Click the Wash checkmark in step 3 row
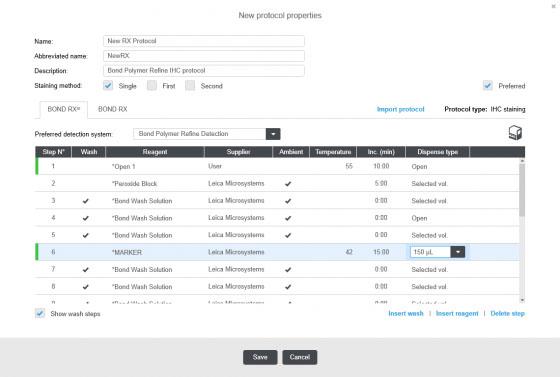The height and width of the screenshot is (377, 560). click(x=85, y=201)
